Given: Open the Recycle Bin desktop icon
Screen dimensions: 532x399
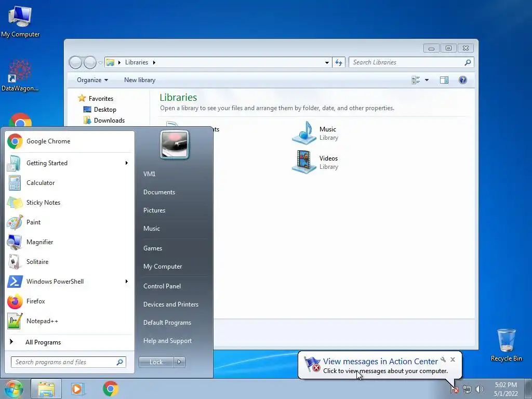Looking at the screenshot, I should pos(506,345).
